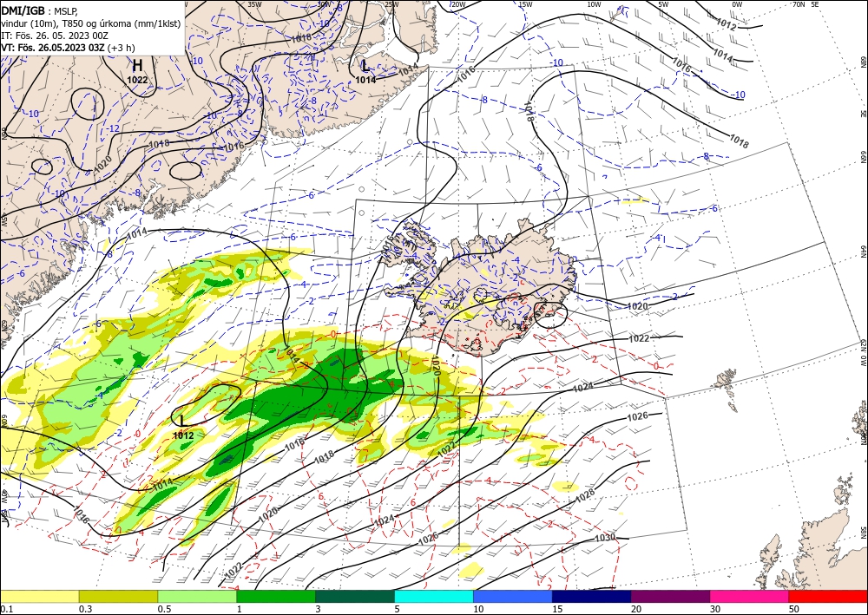868x615 pixels.
Task: Click the L 1012 low-pressure marker
Action: pyautogui.click(x=183, y=429)
